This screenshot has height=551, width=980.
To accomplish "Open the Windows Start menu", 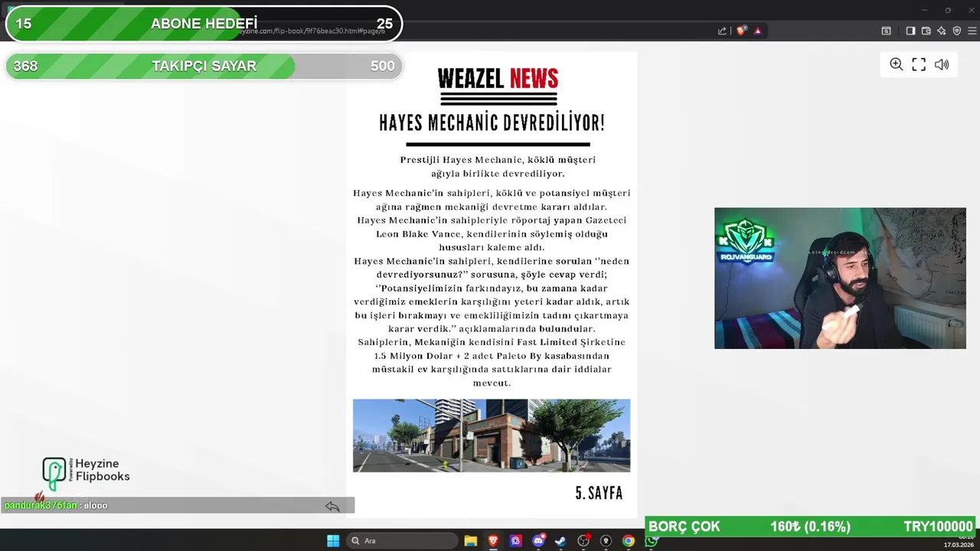I will 333,541.
